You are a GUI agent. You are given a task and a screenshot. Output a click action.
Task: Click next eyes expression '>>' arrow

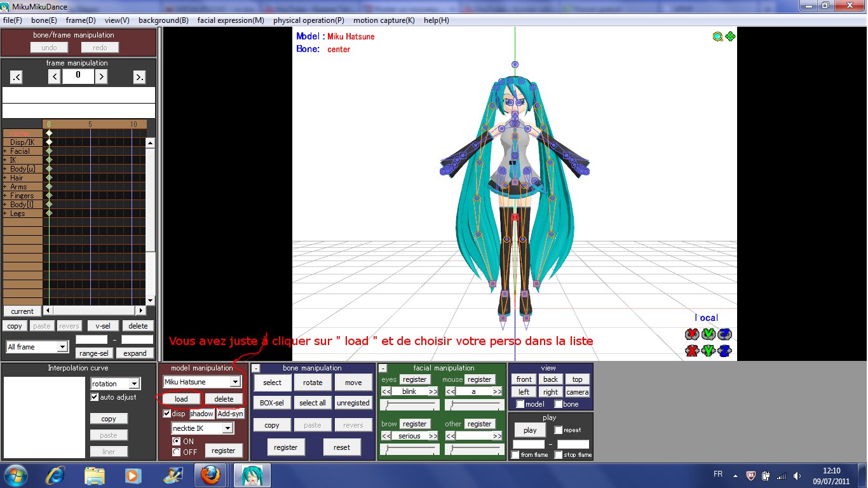tap(433, 391)
